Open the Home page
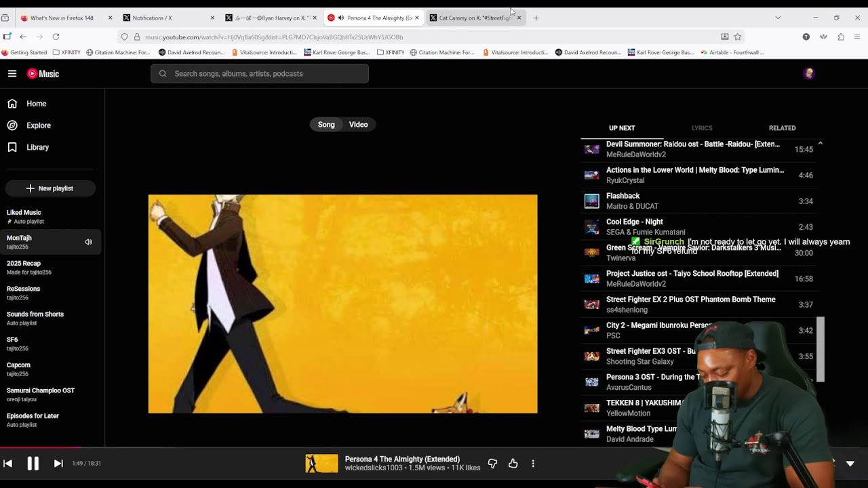The width and height of the screenshot is (868, 488). (27, 104)
